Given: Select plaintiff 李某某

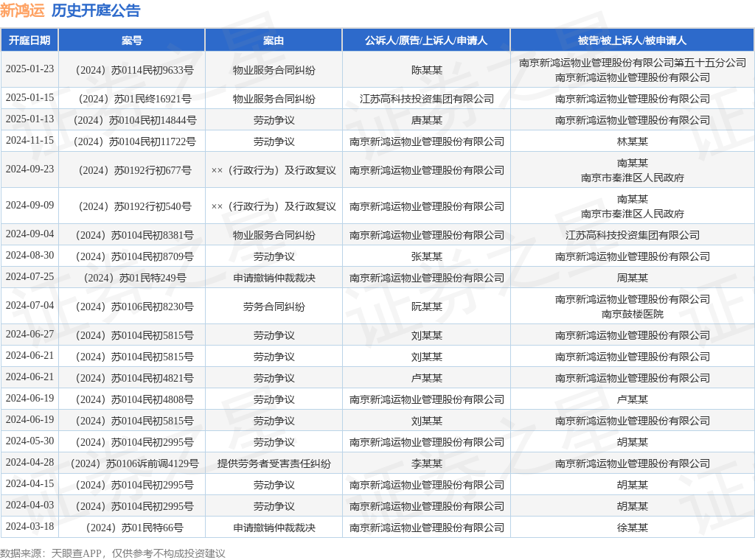Looking at the screenshot, I should (x=427, y=463).
